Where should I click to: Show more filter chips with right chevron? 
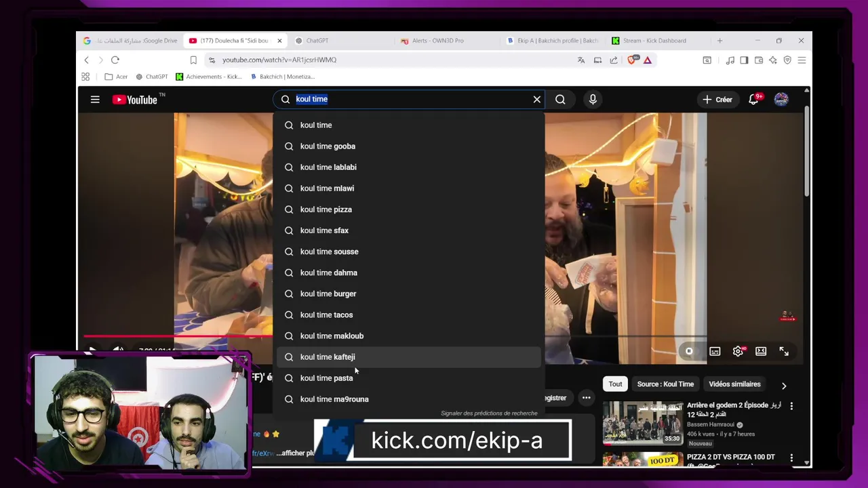tap(784, 386)
